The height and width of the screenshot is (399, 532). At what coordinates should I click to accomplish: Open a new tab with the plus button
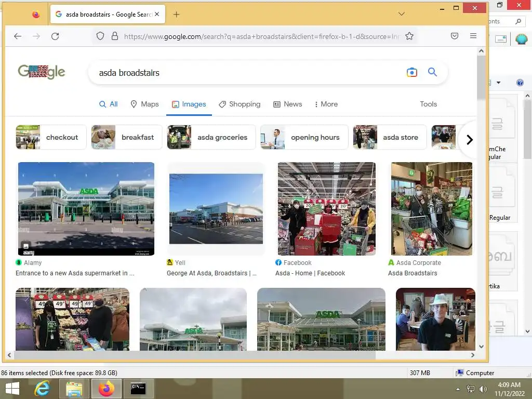click(x=177, y=14)
